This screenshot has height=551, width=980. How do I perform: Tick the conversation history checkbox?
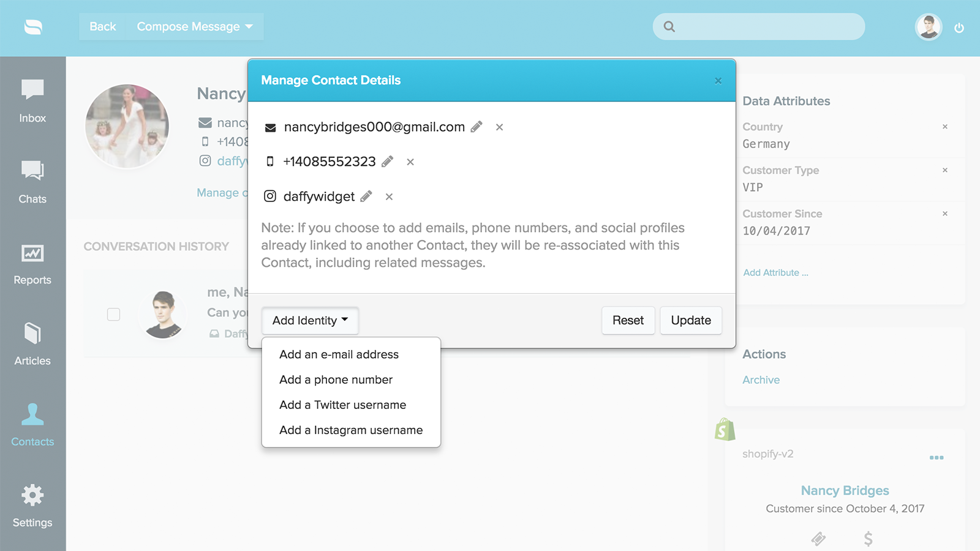click(x=113, y=314)
